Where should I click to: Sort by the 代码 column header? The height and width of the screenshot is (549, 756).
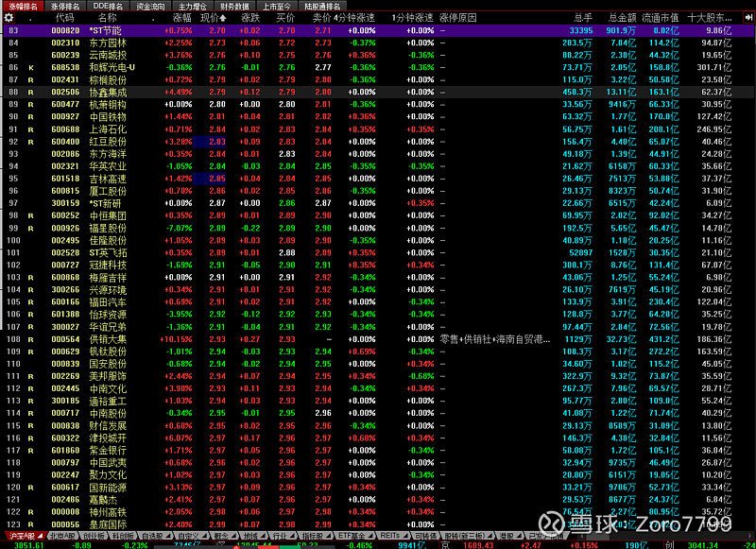(x=64, y=18)
